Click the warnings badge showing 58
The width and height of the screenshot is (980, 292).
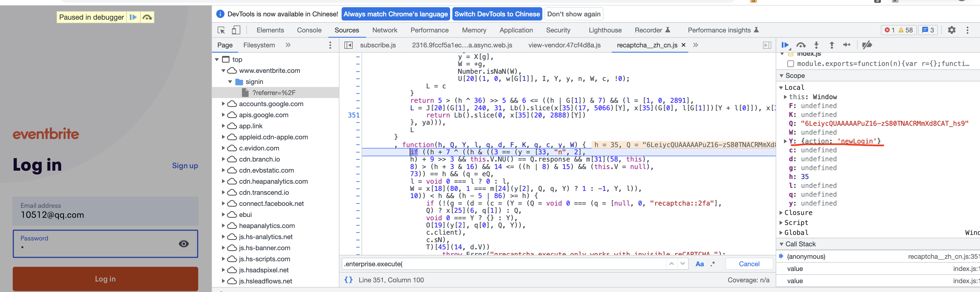pos(906,30)
